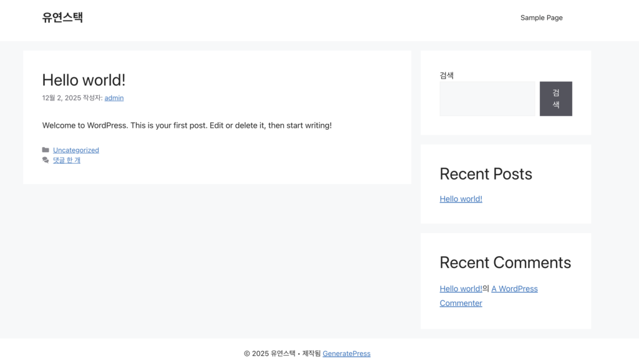The image size is (639, 364).
Task: Open Hello world! link in Recent Comments
Action: (461, 289)
